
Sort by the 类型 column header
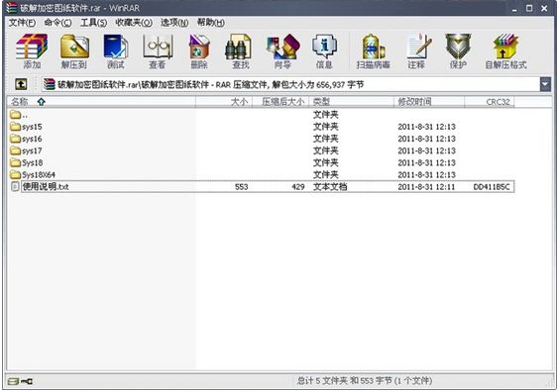click(351, 102)
